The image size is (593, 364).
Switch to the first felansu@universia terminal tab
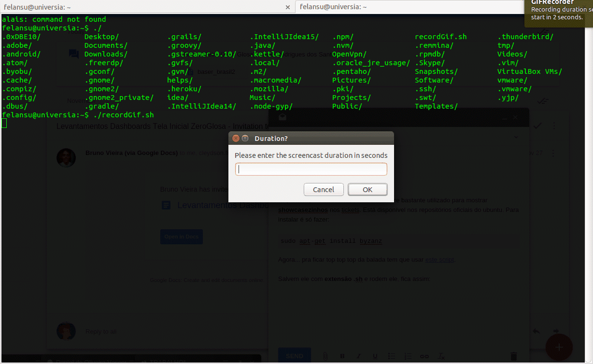click(x=140, y=7)
